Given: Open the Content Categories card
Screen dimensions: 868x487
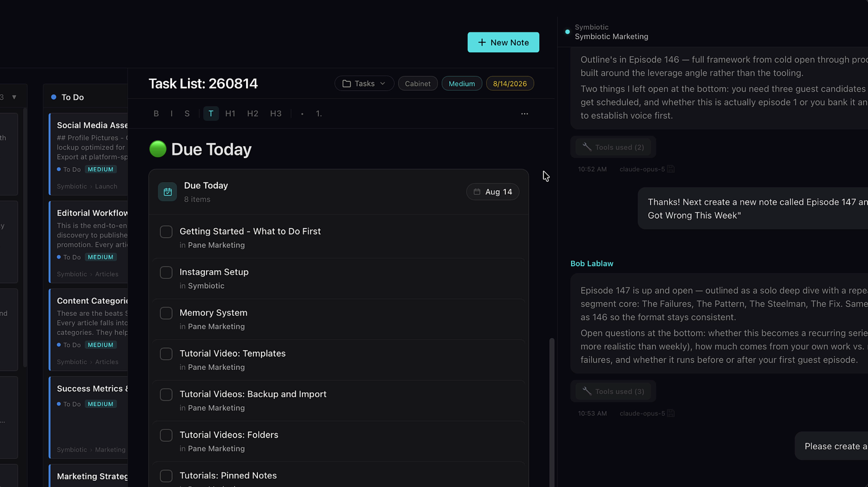Looking at the screenshot, I should click(x=88, y=330).
